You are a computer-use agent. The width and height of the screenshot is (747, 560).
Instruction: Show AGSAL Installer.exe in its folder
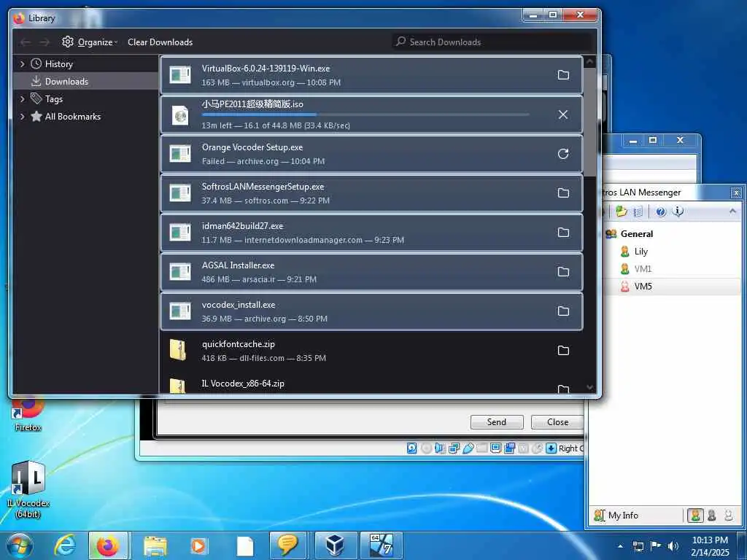[563, 272]
